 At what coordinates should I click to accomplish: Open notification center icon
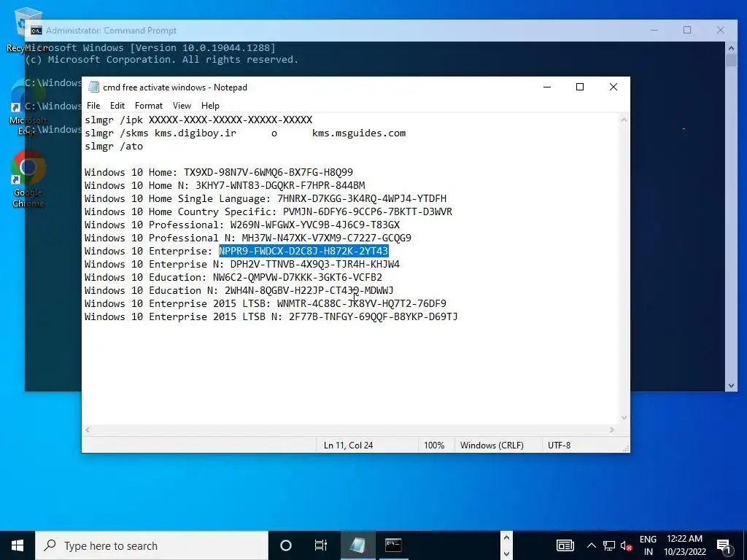(724, 546)
